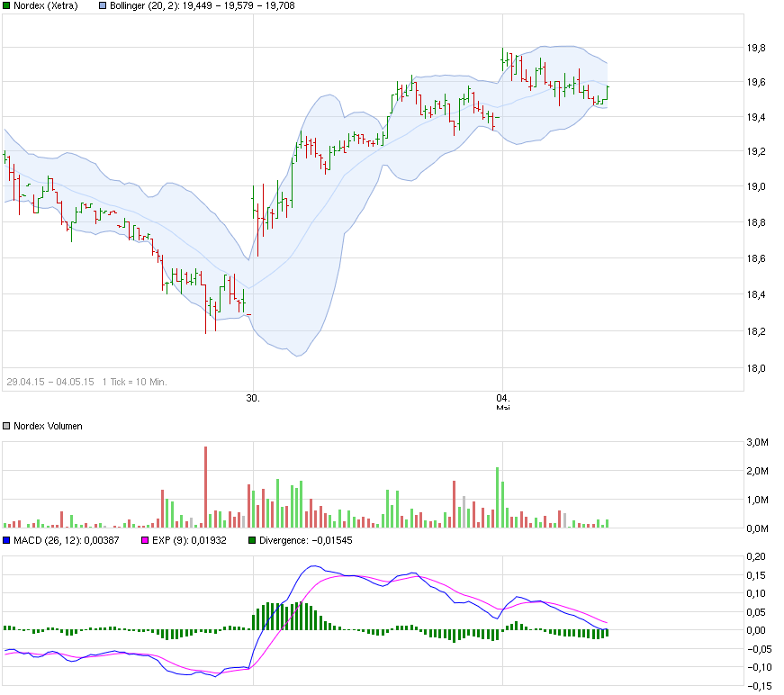
Task: Click the 19,8 price axis label
Action: click(755, 48)
